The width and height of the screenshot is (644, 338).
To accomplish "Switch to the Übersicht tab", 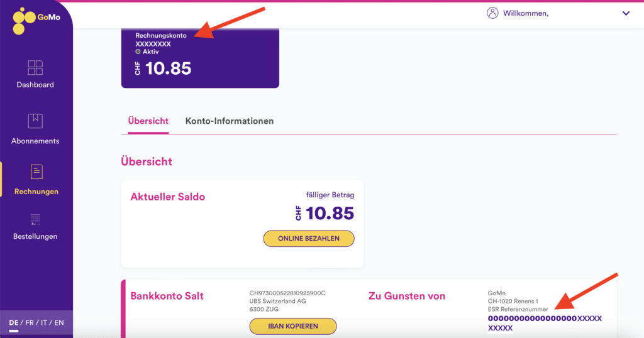I will (x=148, y=121).
